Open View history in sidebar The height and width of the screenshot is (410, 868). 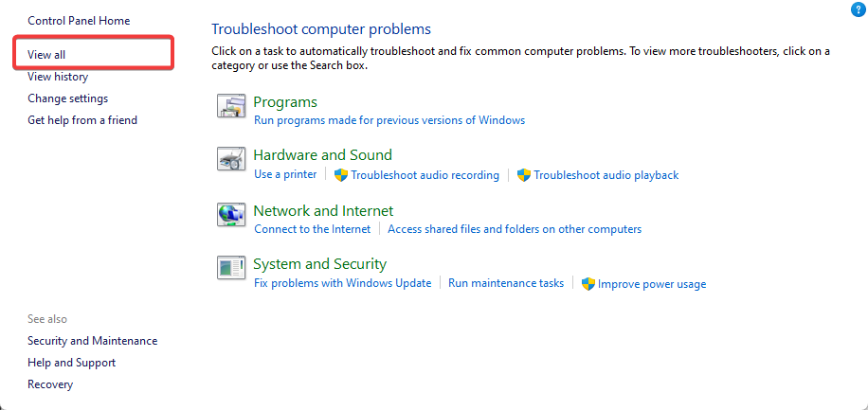click(58, 77)
